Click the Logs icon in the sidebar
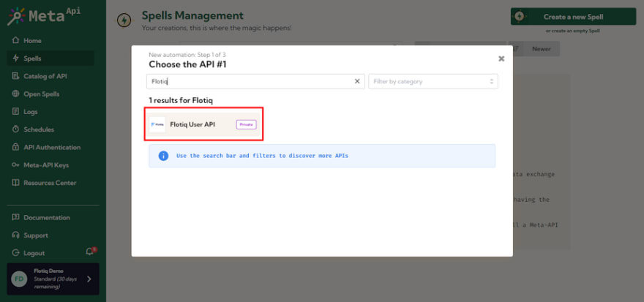 pos(15,112)
